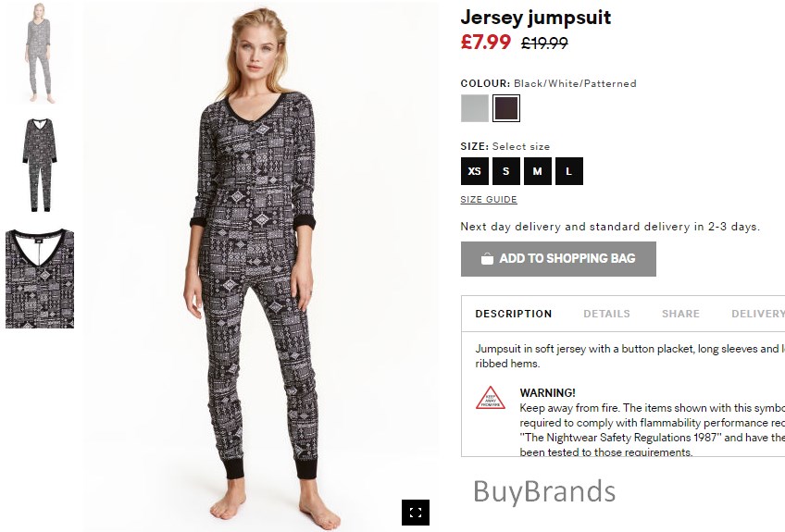View the first thumbnail of grey jumpsuit
The image size is (785, 532).
click(x=40, y=53)
